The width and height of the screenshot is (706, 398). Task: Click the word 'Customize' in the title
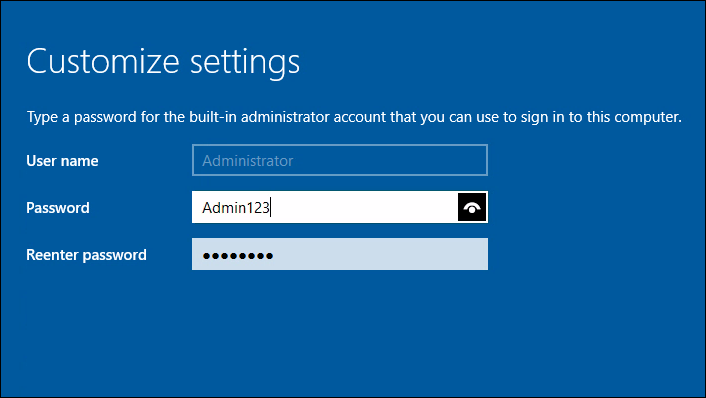[103, 61]
